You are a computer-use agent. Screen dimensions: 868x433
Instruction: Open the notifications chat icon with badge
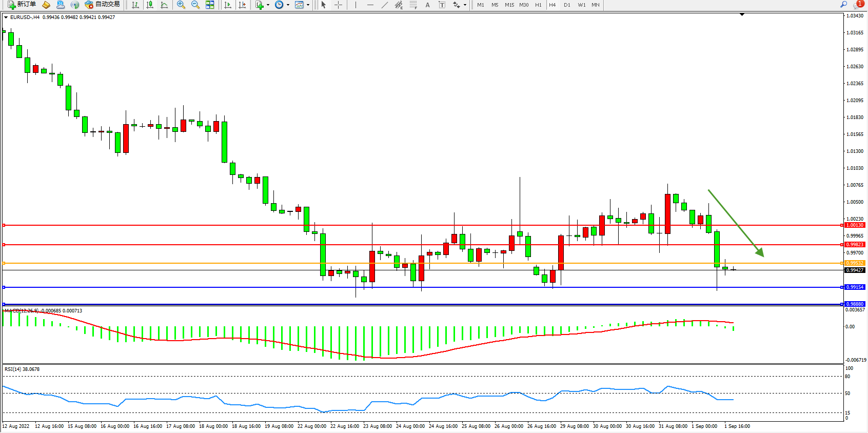coord(858,5)
